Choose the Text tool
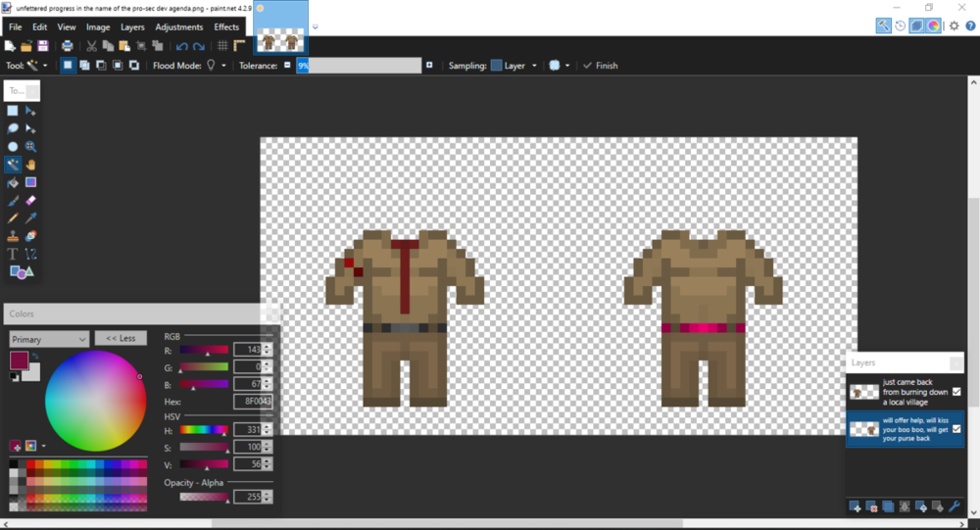This screenshot has width=980, height=530. (13, 254)
